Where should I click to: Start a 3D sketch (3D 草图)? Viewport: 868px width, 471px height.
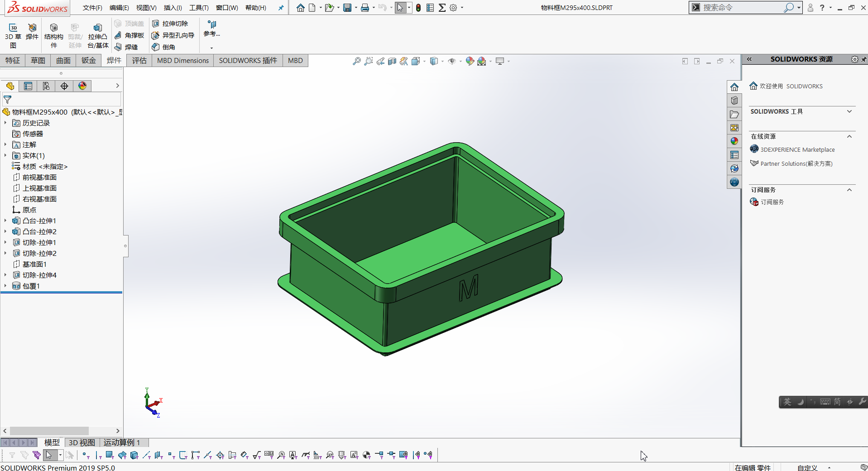click(13, 36)
